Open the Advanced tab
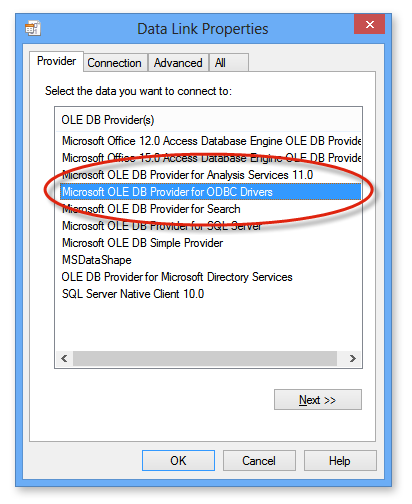 178,63
